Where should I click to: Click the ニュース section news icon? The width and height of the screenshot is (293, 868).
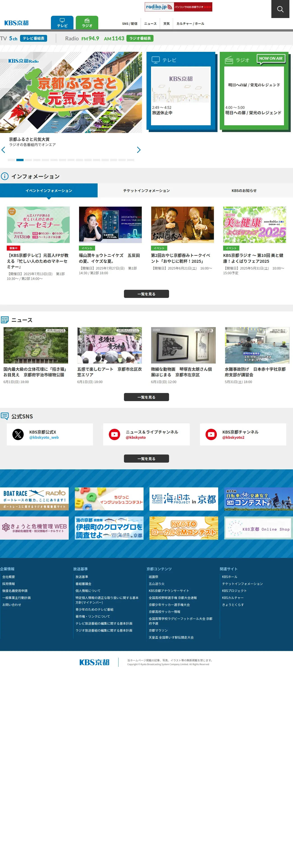(x=5, y=320)
